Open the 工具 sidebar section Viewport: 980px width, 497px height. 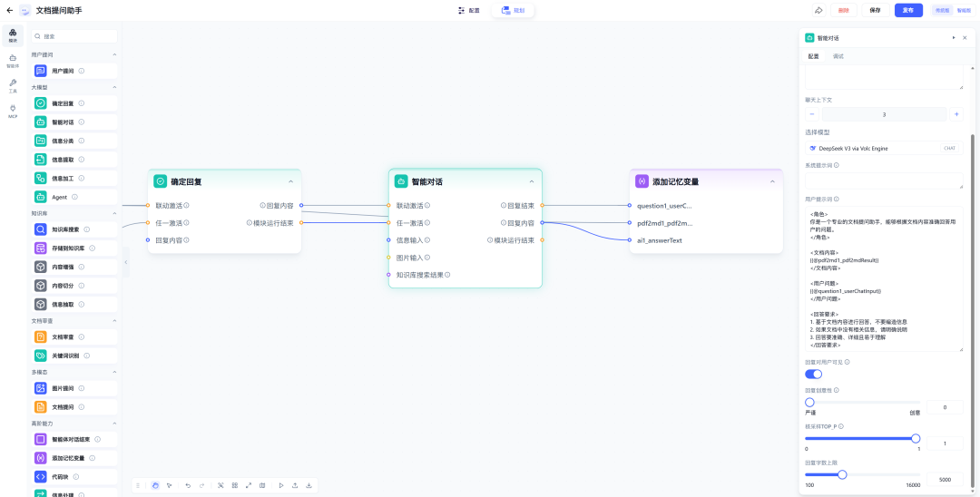[13, 86]
